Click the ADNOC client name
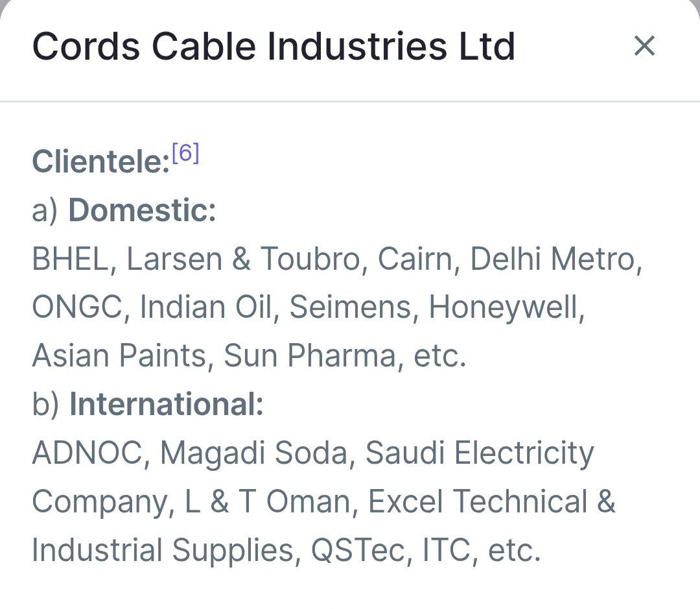 (x=86, y=453)
